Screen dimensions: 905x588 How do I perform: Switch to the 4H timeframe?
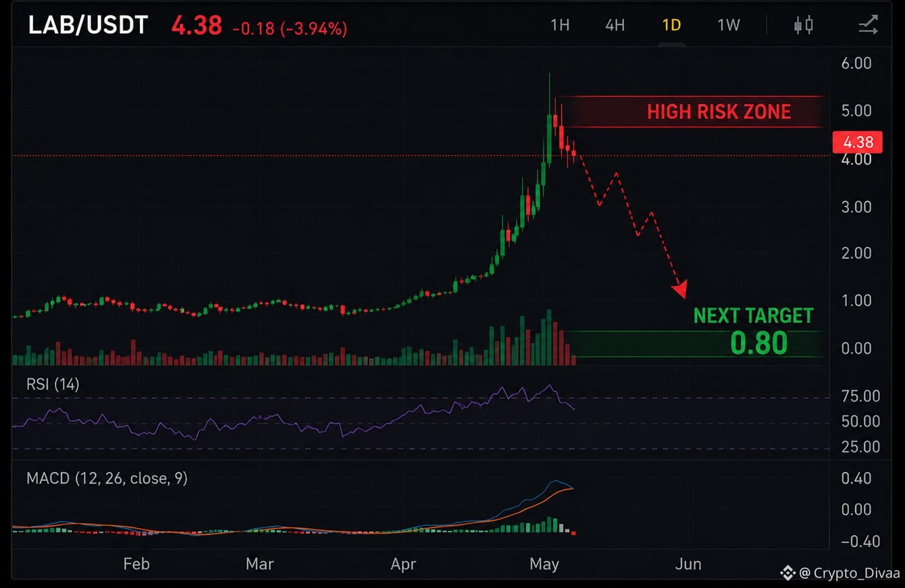coord(615,25)
